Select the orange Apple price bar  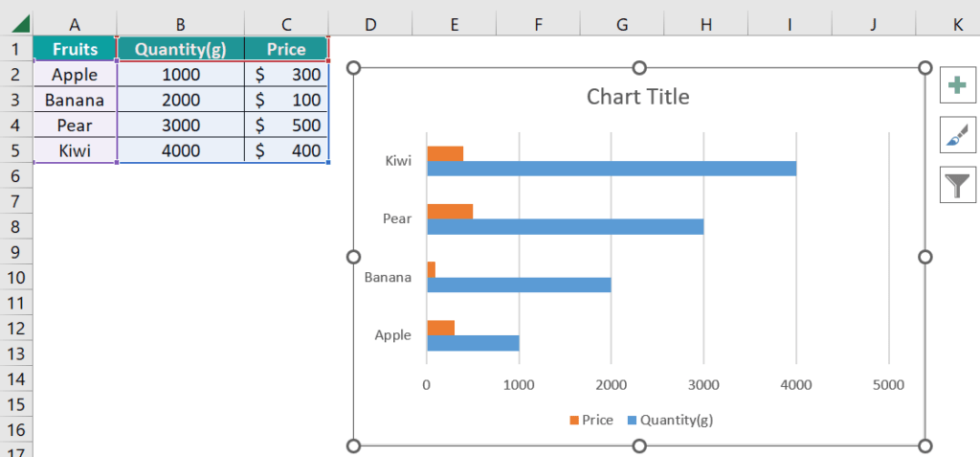click(x=440, y=328)
